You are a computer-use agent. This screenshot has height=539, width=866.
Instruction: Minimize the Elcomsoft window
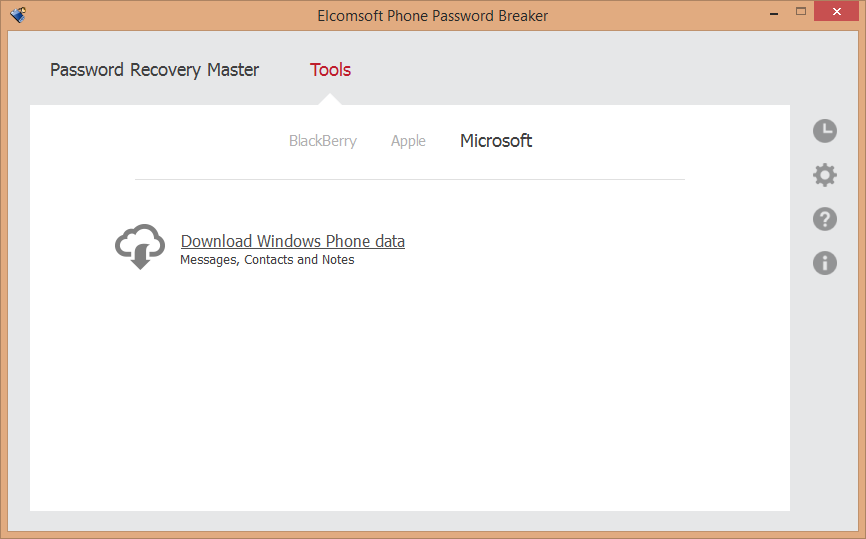tap(774, 12)
